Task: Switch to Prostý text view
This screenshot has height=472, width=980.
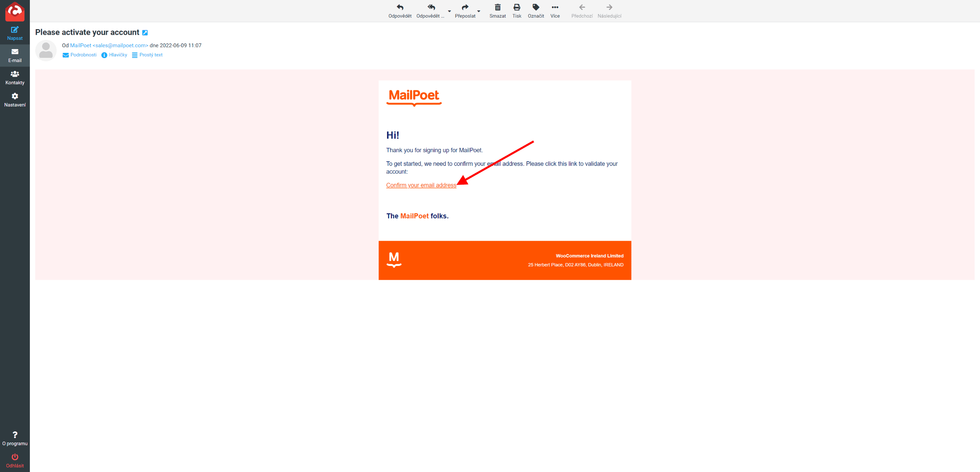Action: point(147,55)
